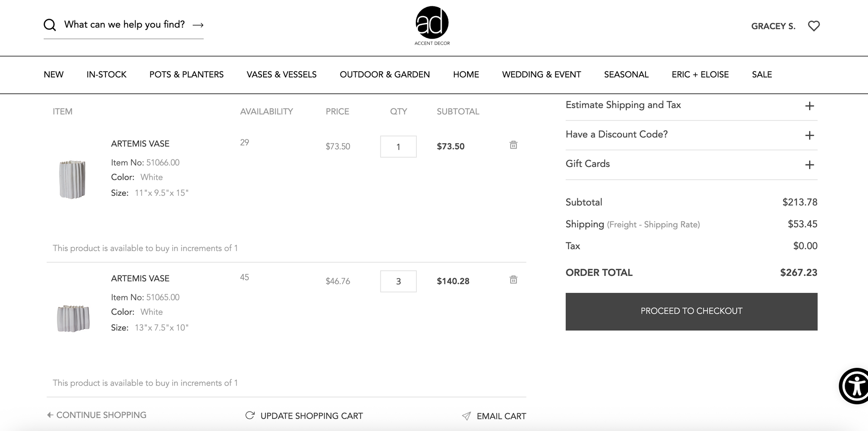Select quantity field for the $46.76 vase

(398, 281)
